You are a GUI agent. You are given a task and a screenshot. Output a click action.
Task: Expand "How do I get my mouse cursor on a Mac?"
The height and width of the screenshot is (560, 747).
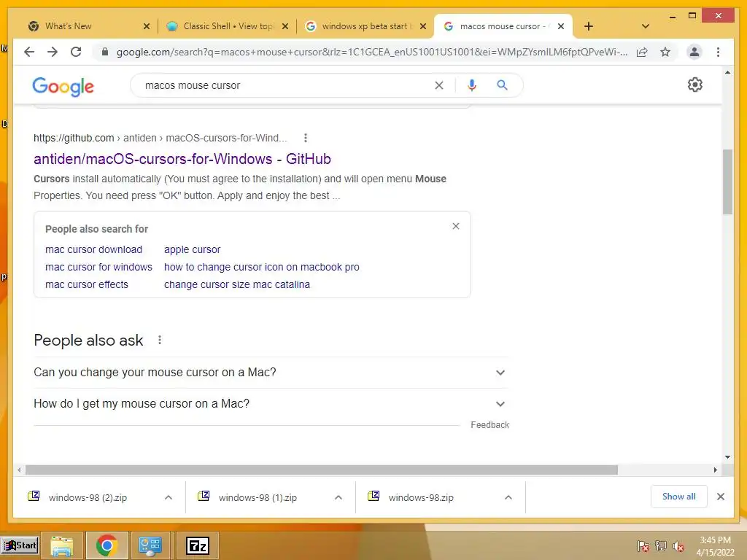[x=271, y=404]
